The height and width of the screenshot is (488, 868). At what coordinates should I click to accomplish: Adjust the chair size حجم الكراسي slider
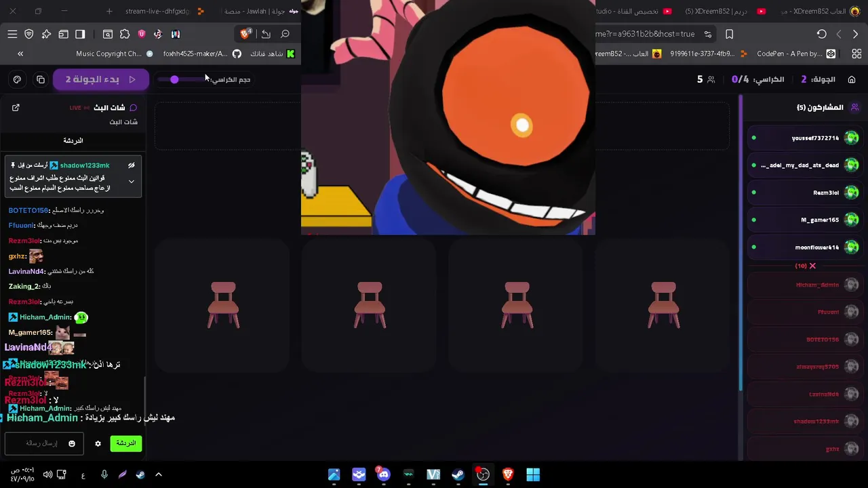[x=180, y=79]
